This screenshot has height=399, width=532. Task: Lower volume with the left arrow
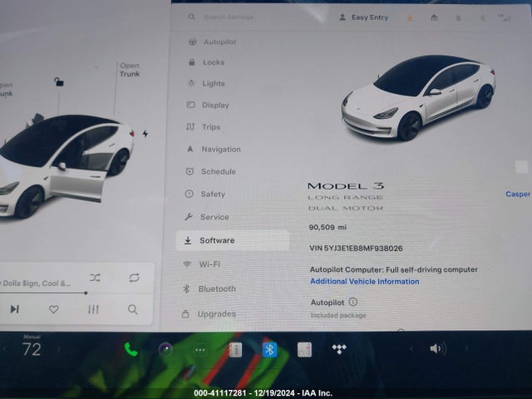pos(411,349)
